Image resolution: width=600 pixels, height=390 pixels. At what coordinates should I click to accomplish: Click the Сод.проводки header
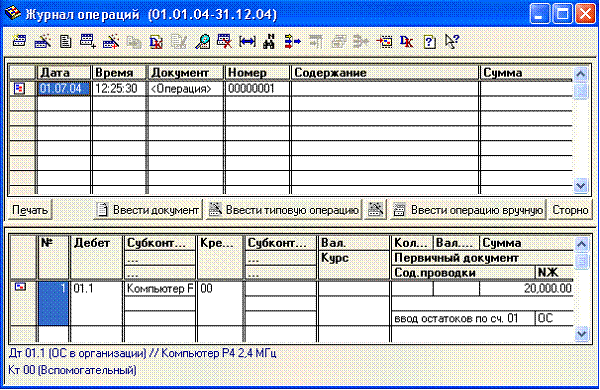463,273
